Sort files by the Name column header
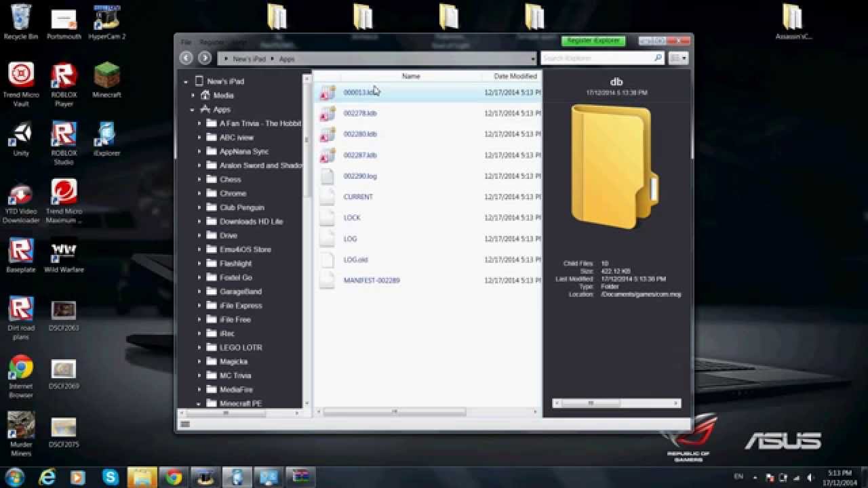This screenshot has width=868, height=488. 411,76
